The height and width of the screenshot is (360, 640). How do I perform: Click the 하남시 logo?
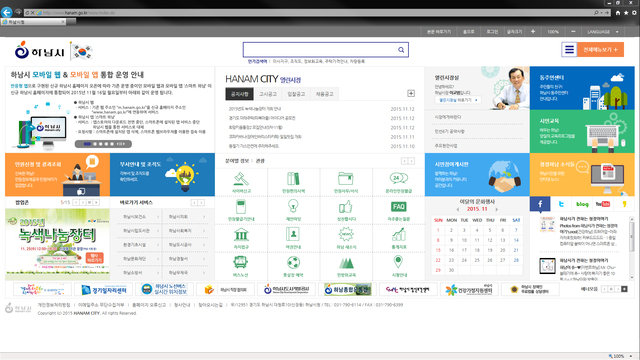pos(40,51)
